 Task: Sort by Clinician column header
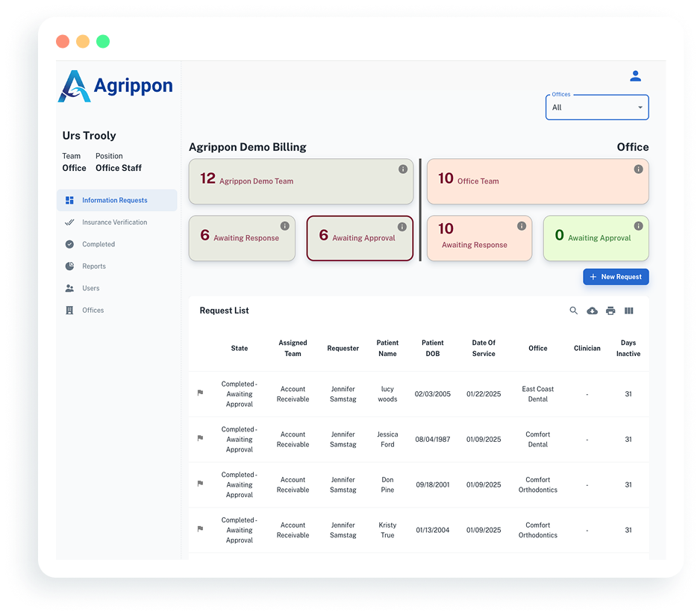click(x=587, y=348)
